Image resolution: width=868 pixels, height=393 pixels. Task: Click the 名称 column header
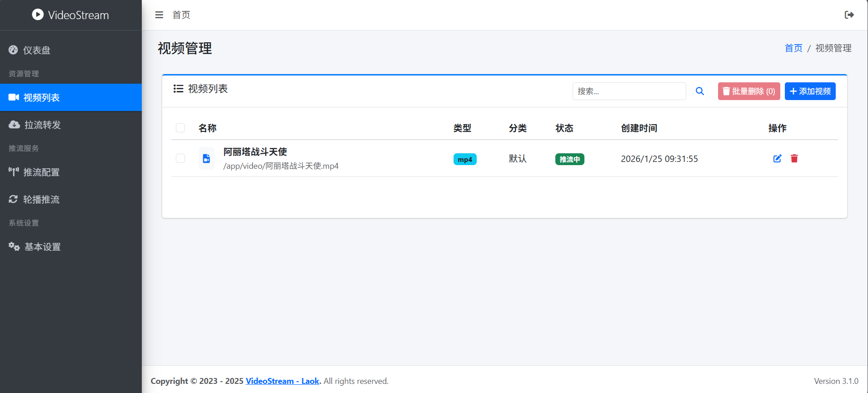point(208,128)
